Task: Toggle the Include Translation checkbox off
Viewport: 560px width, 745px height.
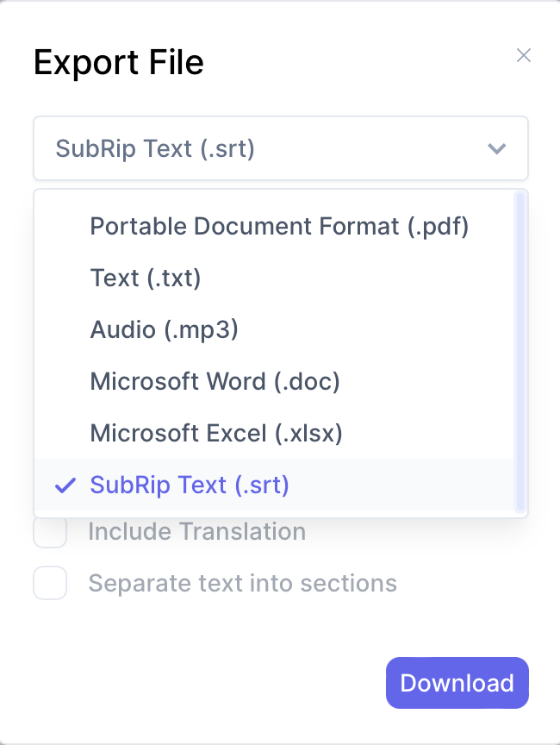Action: [50, 531]
